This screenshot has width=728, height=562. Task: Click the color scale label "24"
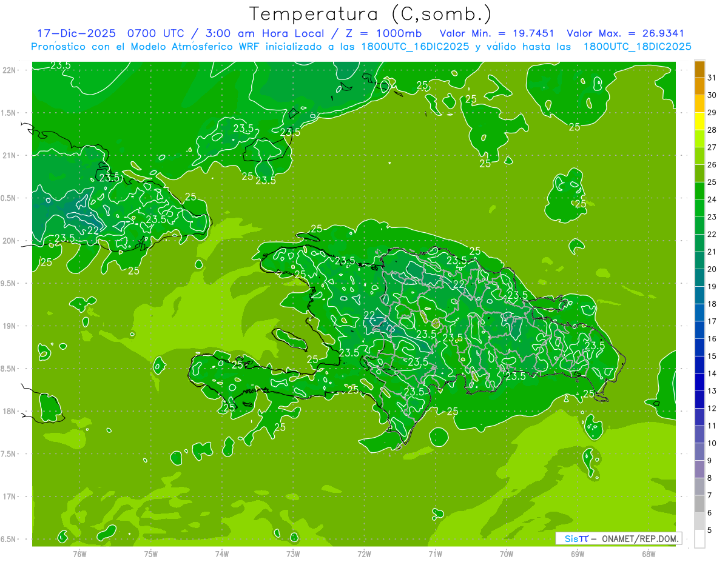(712, 200)
